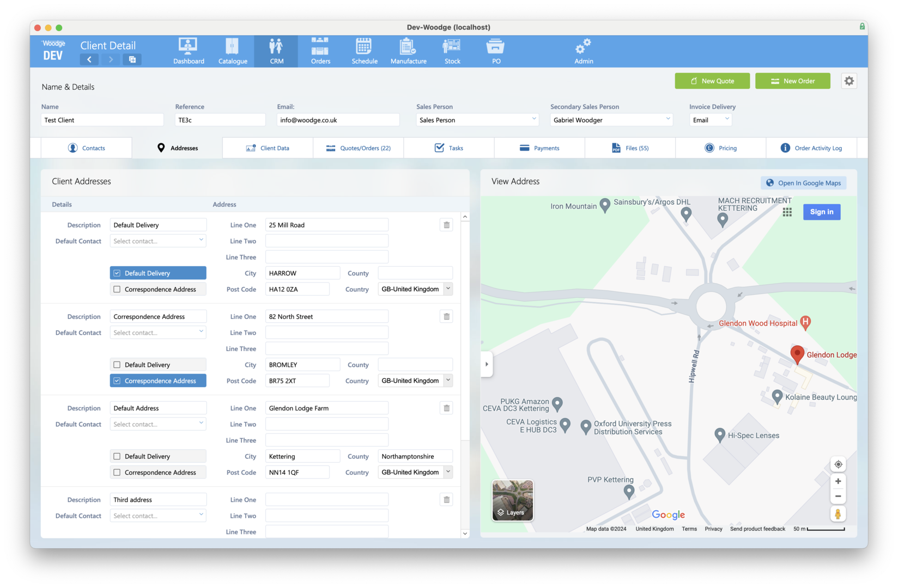
Task: Switch to the Quotes/Orders (22) tab
Action: pos(358,148)
